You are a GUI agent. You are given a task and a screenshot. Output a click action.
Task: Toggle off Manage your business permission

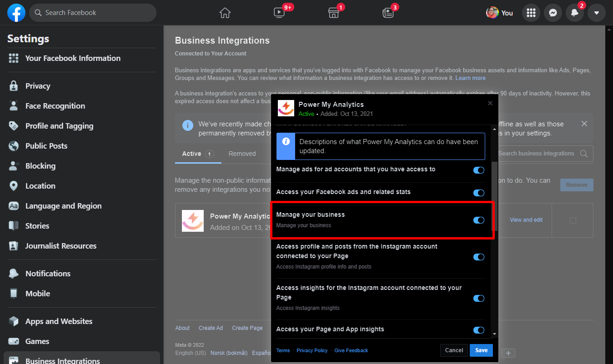coord(478,220)
